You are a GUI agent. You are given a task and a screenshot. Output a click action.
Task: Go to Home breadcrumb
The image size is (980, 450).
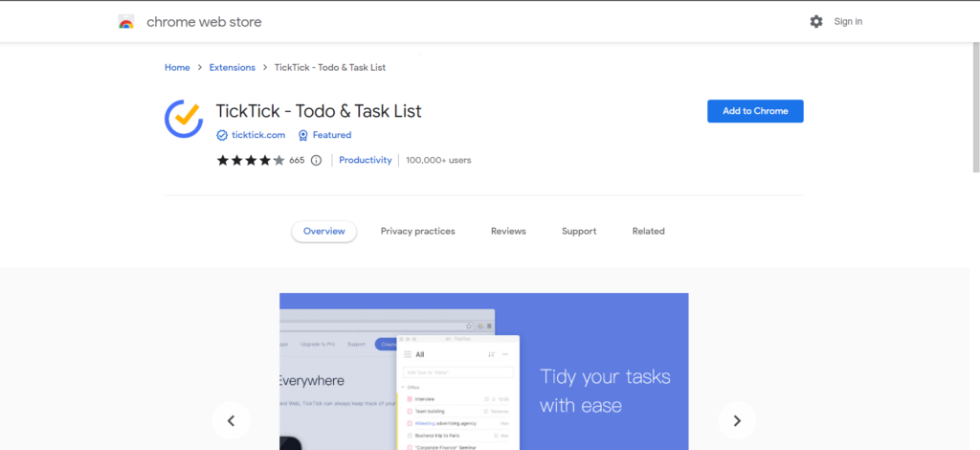(177, 67)
